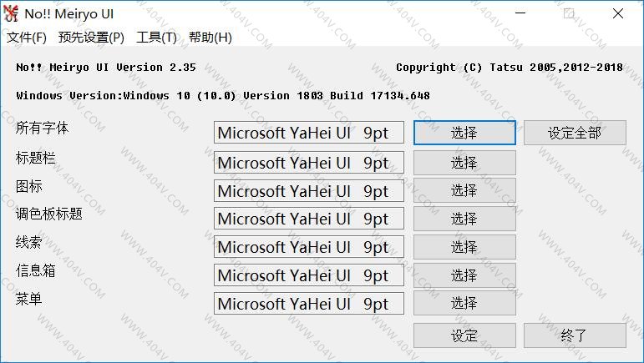Click the 所有字体 font name field

click(308, 134)
